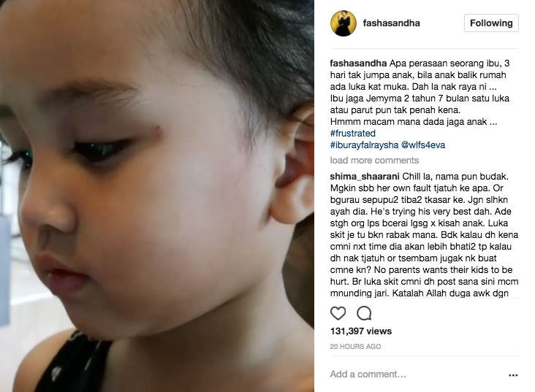
Task: Expand load more comments
Action: click(374, 160)
